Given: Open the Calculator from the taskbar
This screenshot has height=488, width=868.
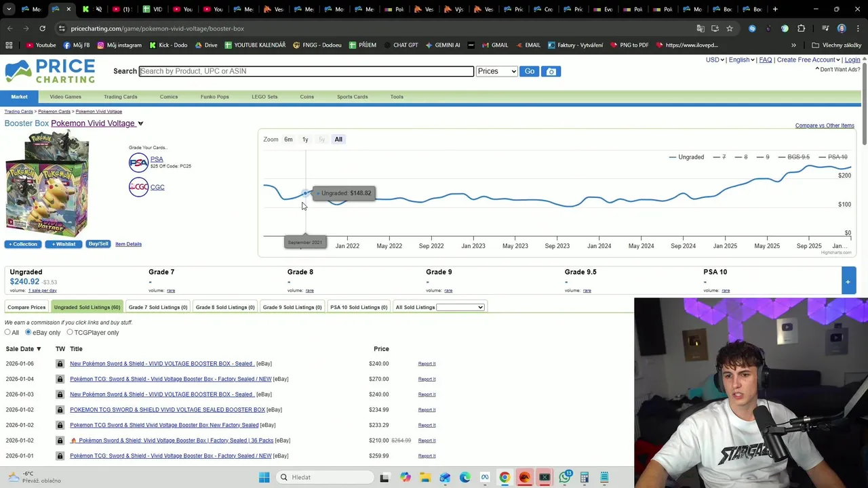Looking at the screenshot, I should pos(585,477).
